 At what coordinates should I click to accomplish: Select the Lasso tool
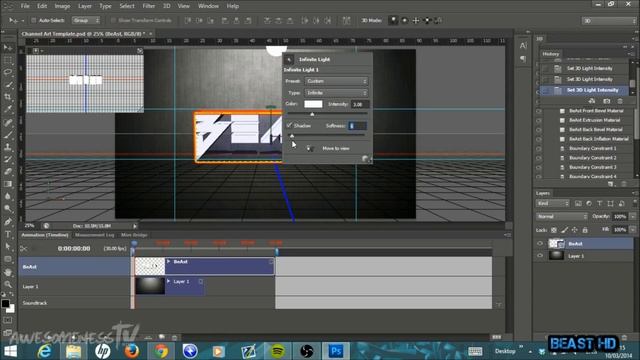[8, 73]
